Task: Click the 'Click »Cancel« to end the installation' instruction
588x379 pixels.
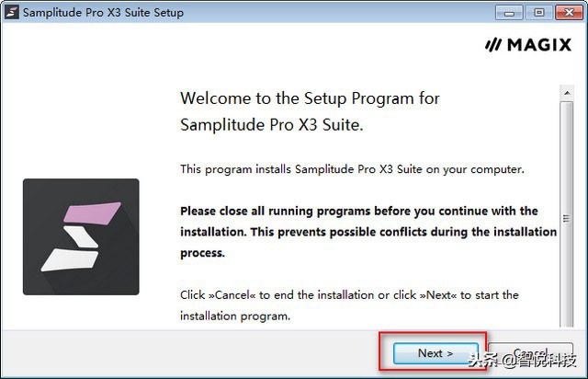Action: (x=349, y=294)
